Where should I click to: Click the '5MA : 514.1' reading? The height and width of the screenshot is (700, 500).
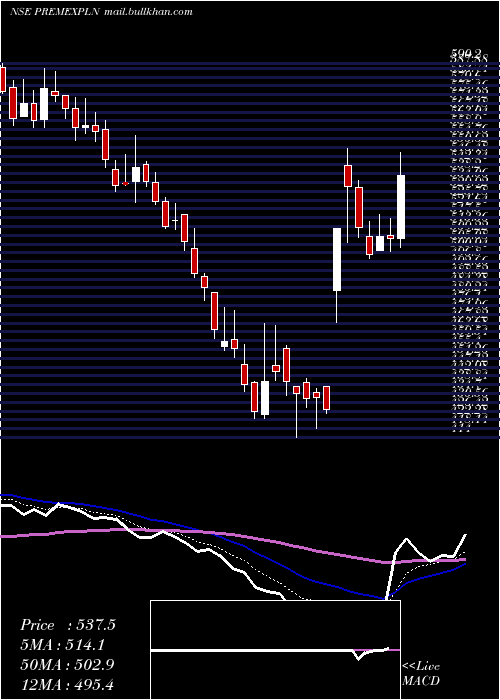65,645
